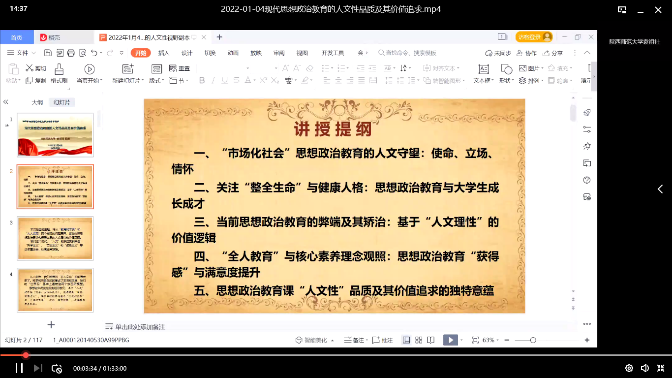
Task: Click the video progress bar marker
Action: [26, 355]
